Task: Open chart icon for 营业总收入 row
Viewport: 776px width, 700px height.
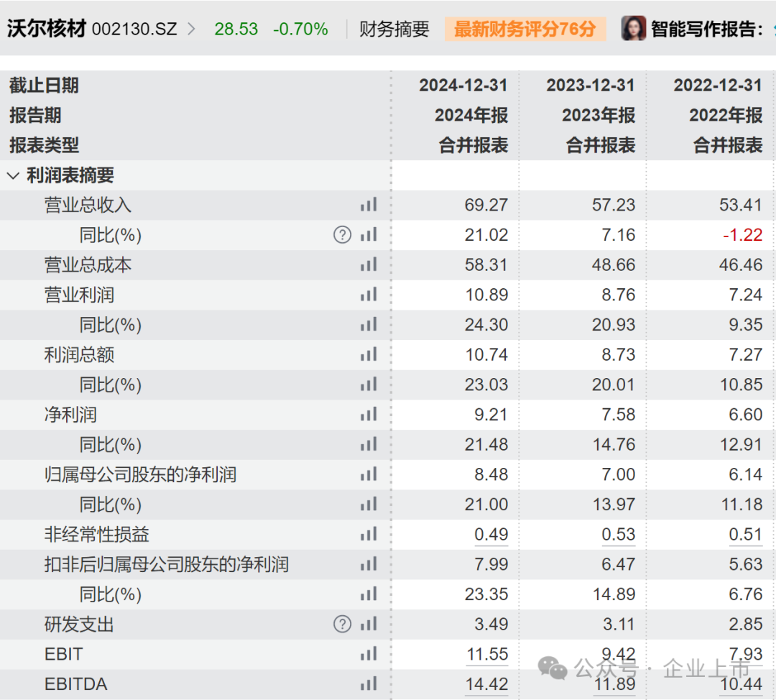Action: point(369,204)
